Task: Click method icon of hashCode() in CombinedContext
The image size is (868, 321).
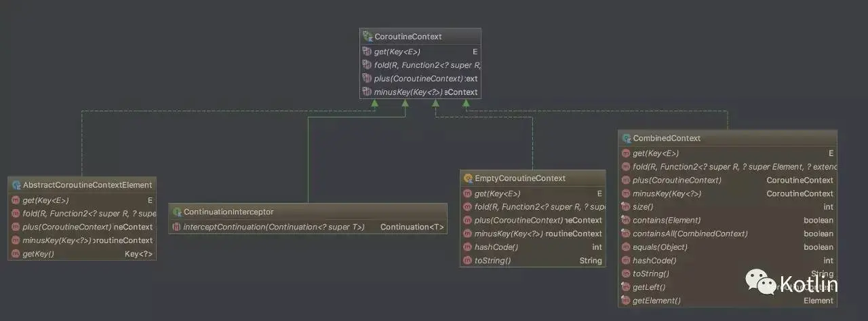Action: point(627,261)
